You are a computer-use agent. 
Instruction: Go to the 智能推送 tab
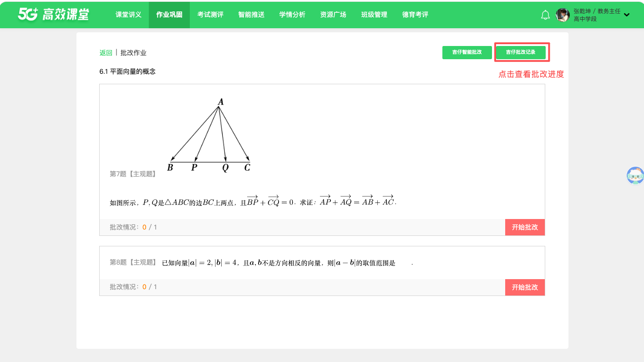[251, 15]
